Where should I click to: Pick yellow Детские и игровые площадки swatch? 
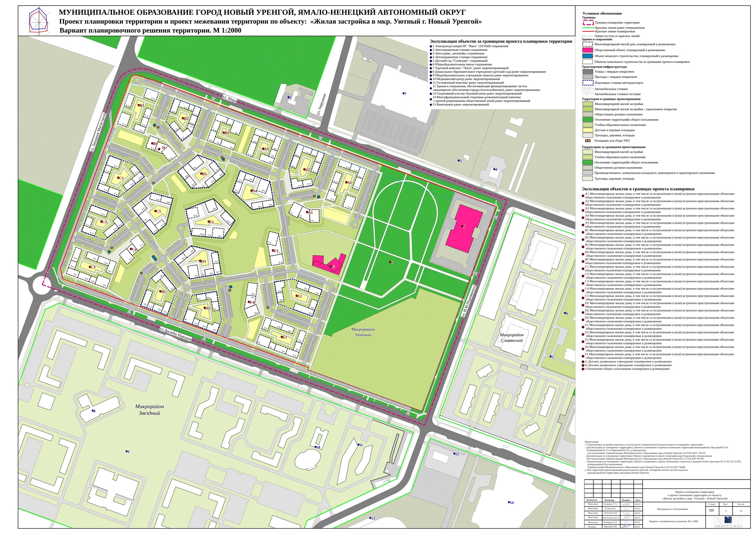tap(587, 130)
